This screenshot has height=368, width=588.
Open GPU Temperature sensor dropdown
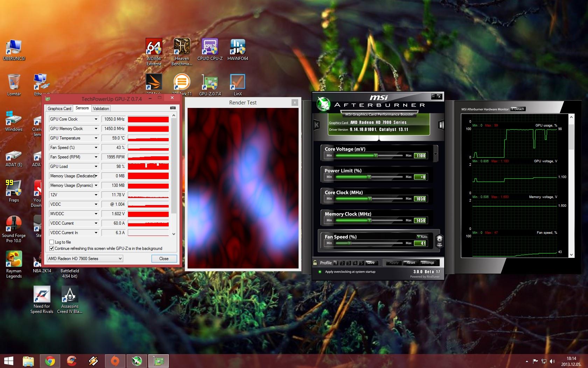tap(96, 138)
